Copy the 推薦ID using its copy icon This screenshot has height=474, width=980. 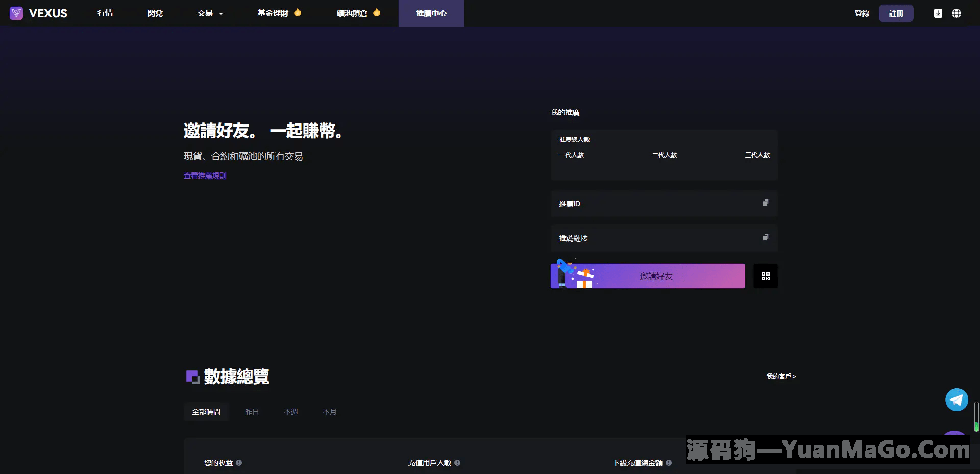pos(765,203)
